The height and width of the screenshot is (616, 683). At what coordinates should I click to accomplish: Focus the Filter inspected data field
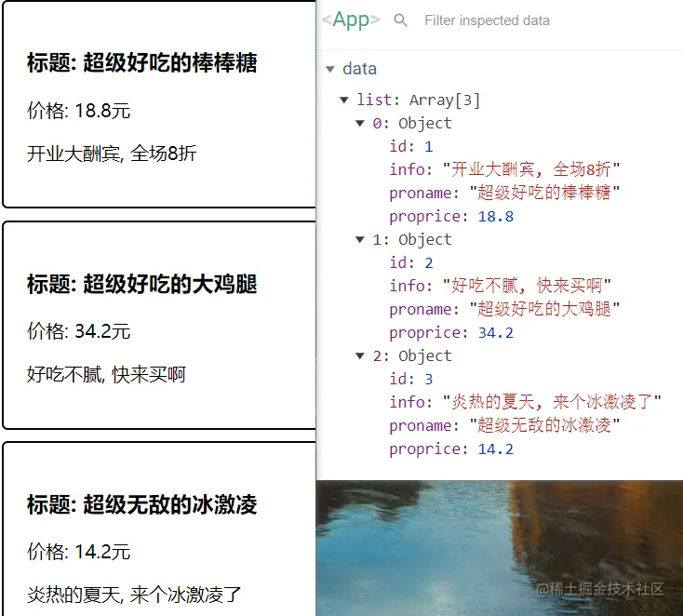(x=487, y=20)
